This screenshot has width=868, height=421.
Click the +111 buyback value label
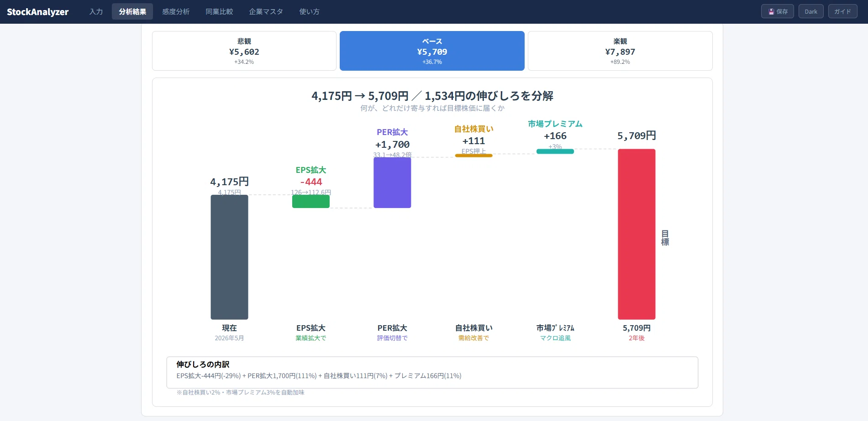click(x=473, y=141)
